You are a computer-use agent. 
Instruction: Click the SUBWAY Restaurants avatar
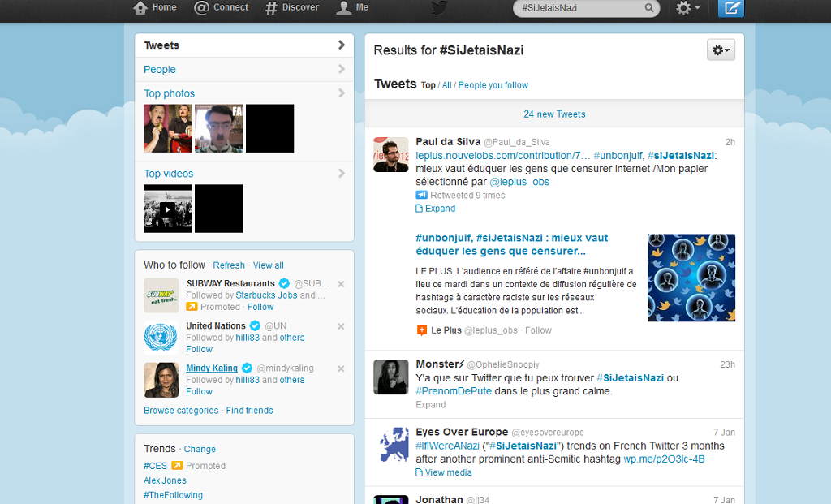(161, 295)
